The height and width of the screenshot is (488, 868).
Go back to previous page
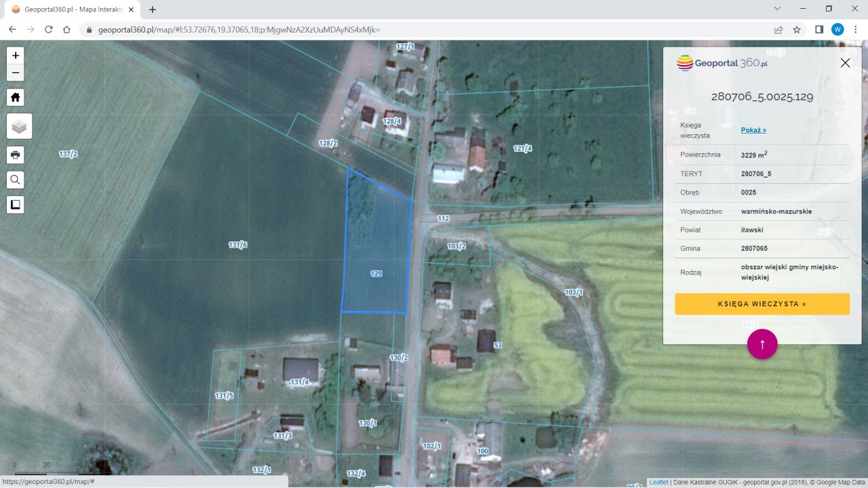(x=12, y=30)
